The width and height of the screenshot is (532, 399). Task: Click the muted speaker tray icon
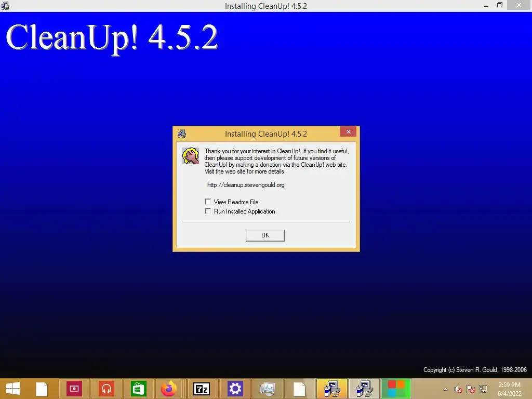[458, 389]
